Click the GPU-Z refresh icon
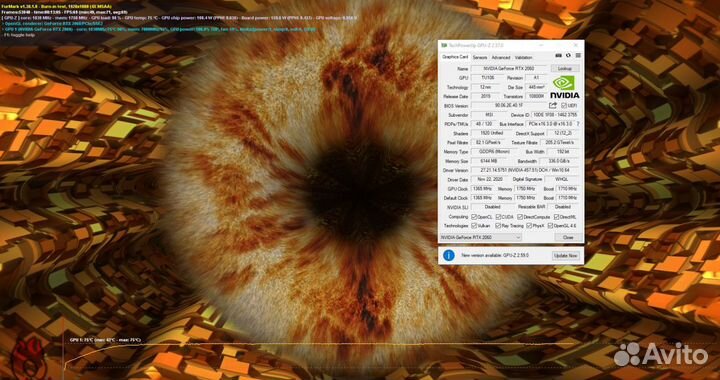720x380 pixels. [x=568, y=56]
